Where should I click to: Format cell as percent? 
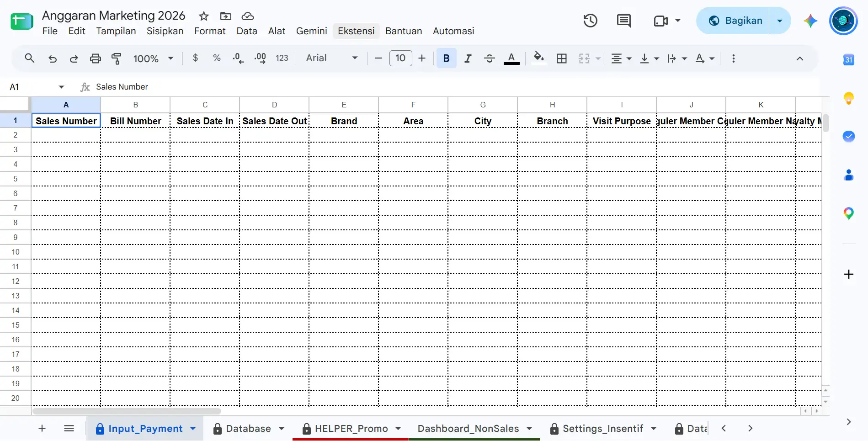coord(217,58)
